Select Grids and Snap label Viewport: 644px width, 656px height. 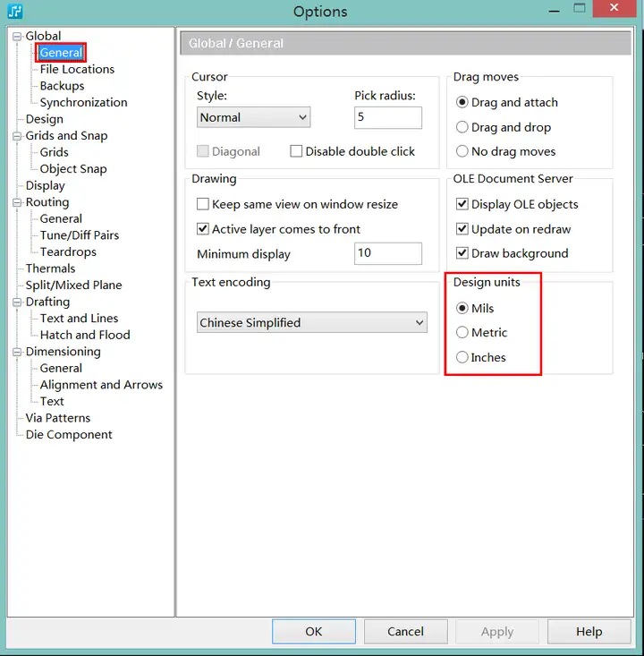pyautogui.click(x=66, y=135)
